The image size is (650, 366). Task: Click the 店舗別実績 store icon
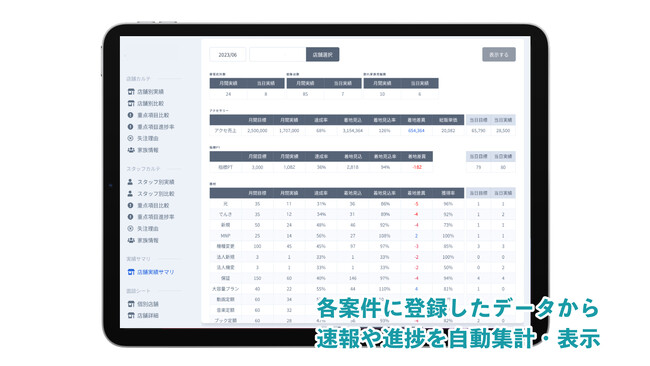(x=131, y=92)
